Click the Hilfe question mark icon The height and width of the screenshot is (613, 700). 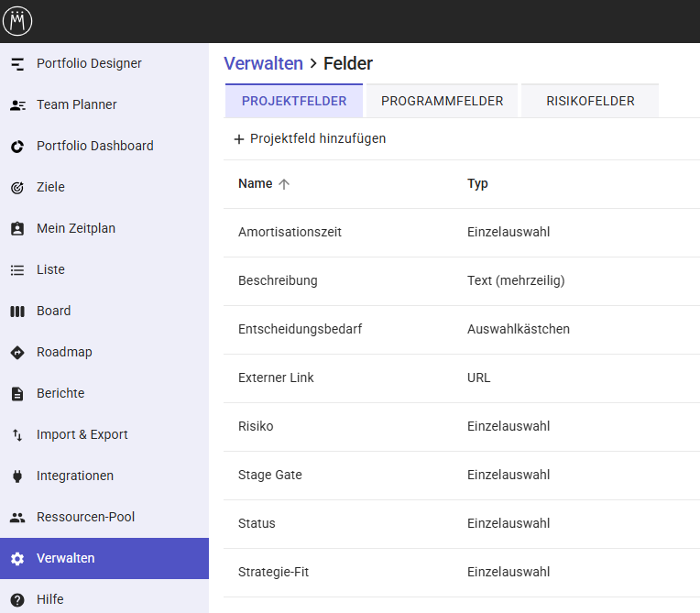[x=17, y=600]
